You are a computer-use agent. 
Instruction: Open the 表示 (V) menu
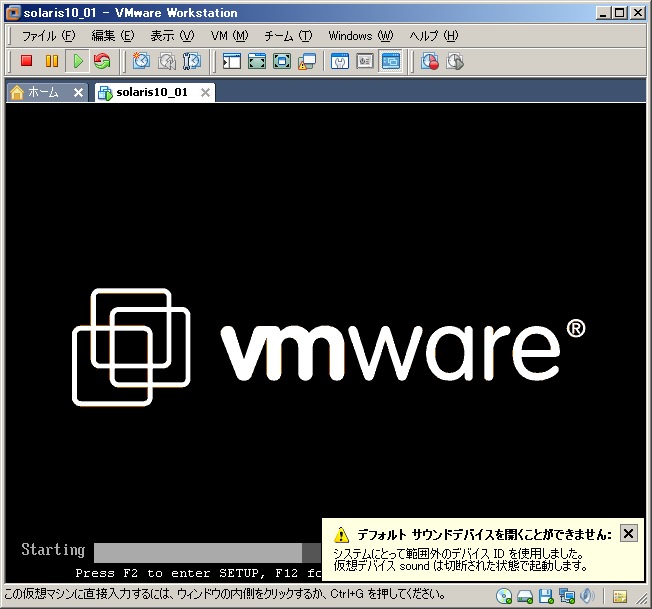172,36
